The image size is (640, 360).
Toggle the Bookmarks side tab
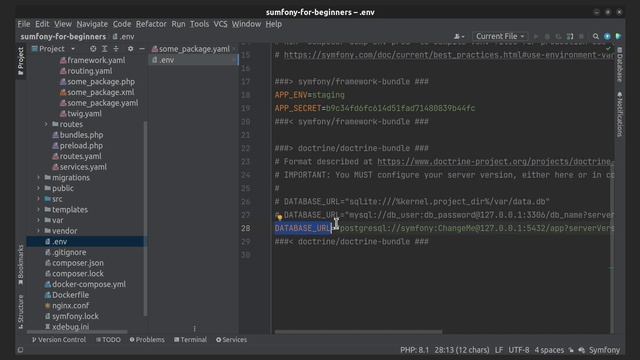20,264
